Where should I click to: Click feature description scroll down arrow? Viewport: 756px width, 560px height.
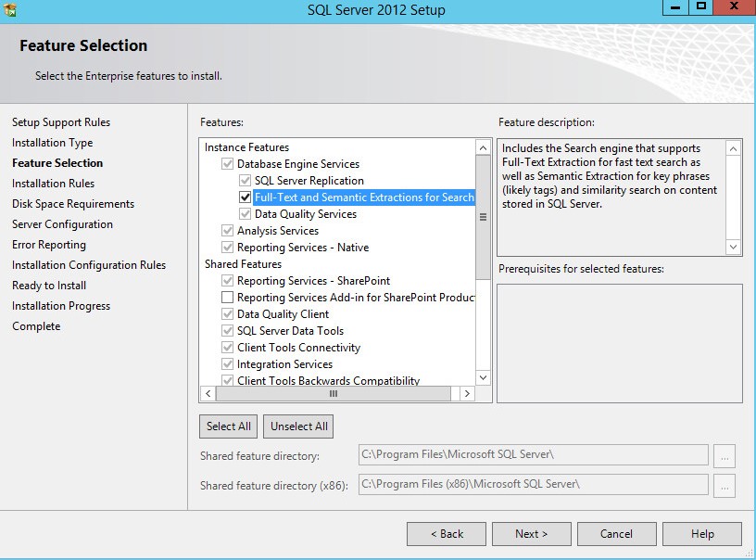tap(733, 247)
